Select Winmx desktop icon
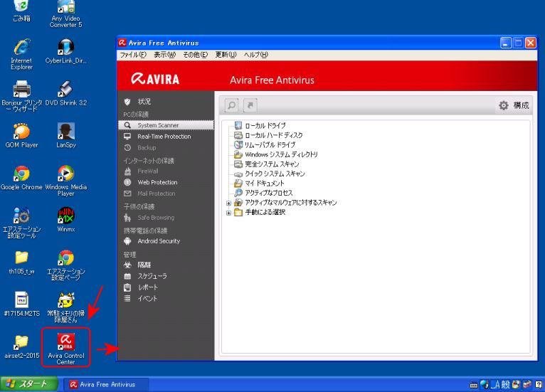 (65, 220)
